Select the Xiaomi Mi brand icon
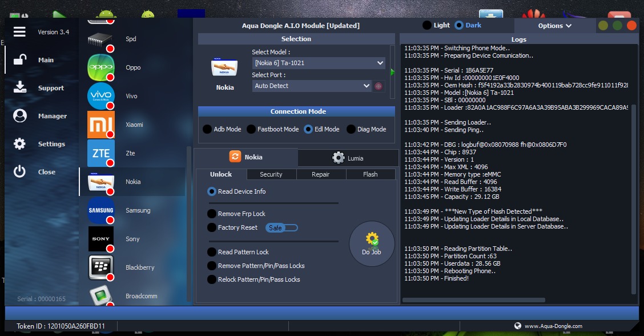The width and height of the screenshot is (644, 336). click(x=100, y=124)
